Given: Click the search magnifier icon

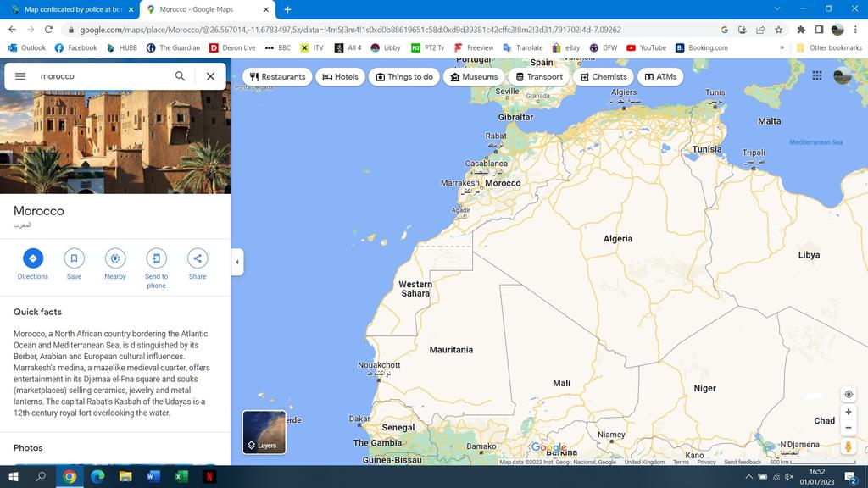Looking at the screenshot, I should point(180,76).
